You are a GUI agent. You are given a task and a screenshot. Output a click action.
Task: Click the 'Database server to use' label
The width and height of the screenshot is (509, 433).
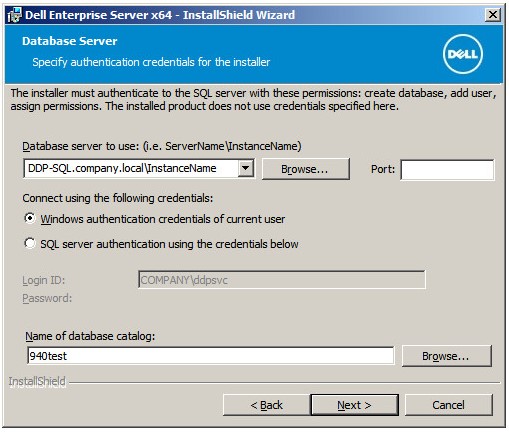(162, 146)
